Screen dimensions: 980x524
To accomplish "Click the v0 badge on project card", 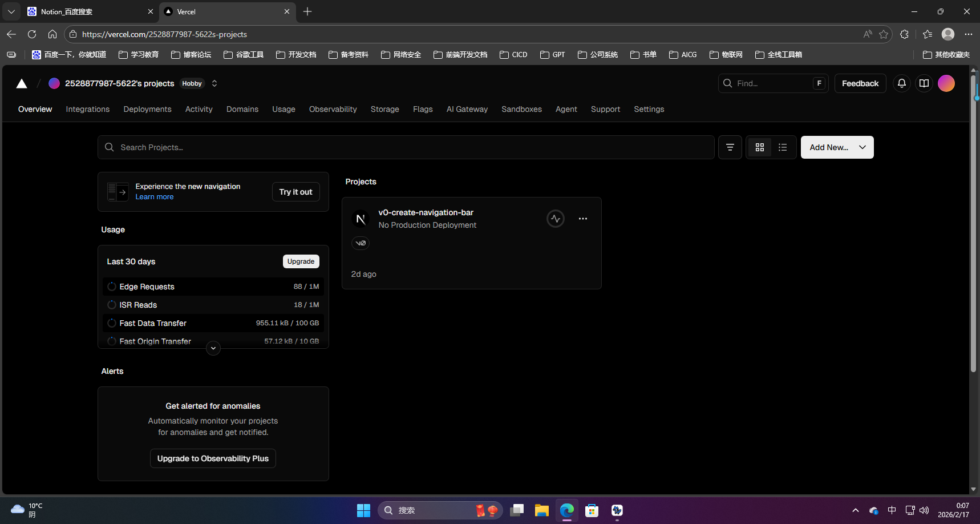I will [x=361, y=243].
